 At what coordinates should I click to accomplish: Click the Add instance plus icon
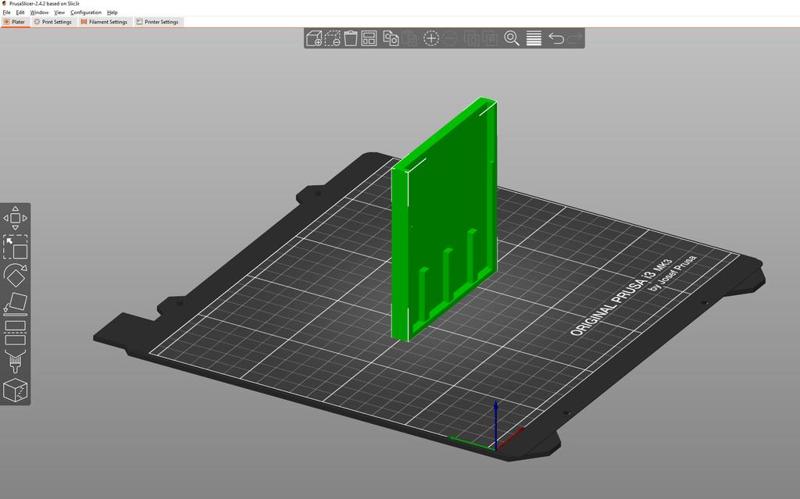(431, 38)
